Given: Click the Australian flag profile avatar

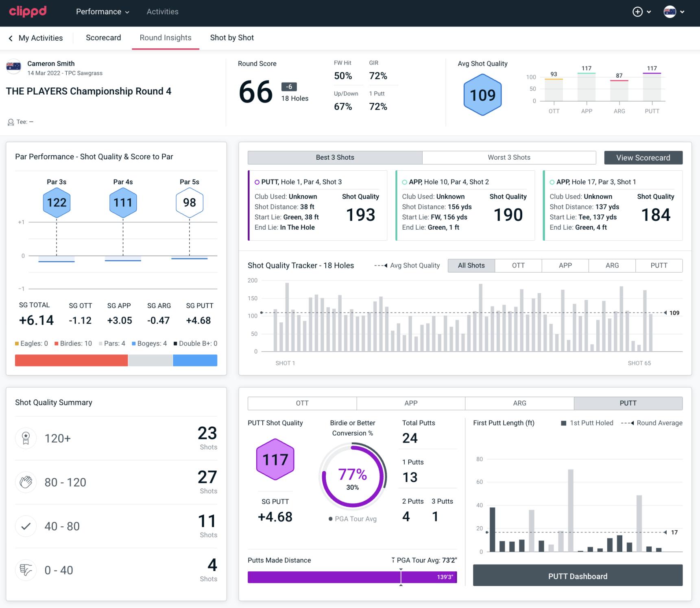Looking at the screenshot, I should point(669,12).
